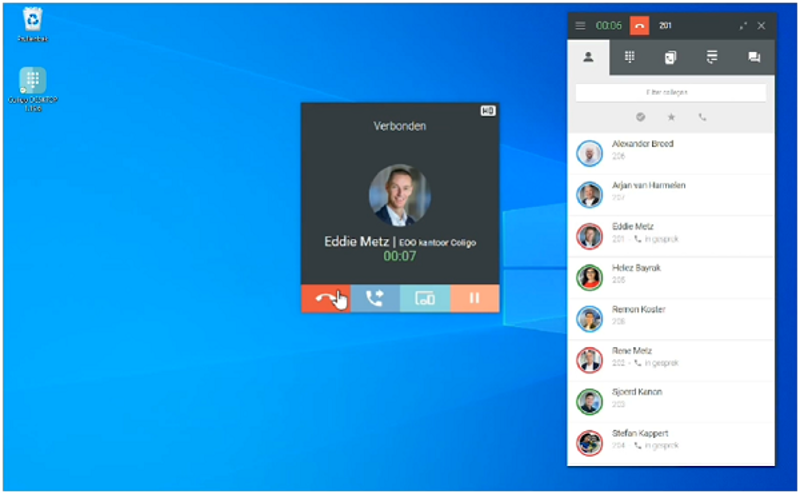Image resolution: width=800 pixels, height=493 pixels.
Task: Pause the call with the hold button
Action: 474,298
